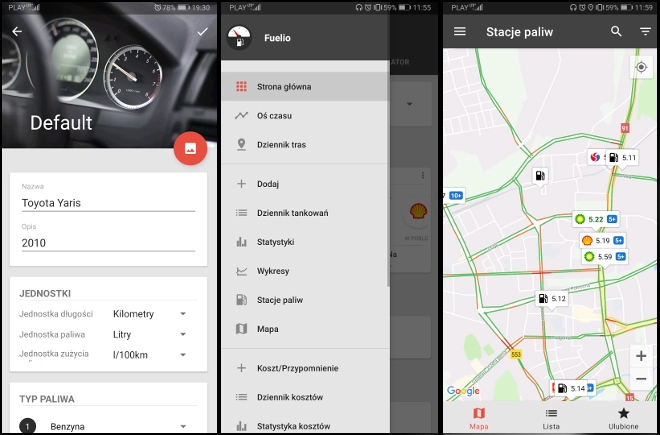Open Dziennik tras from the drawer
This screenshot has width=660, height=435.
click(305, 144)
